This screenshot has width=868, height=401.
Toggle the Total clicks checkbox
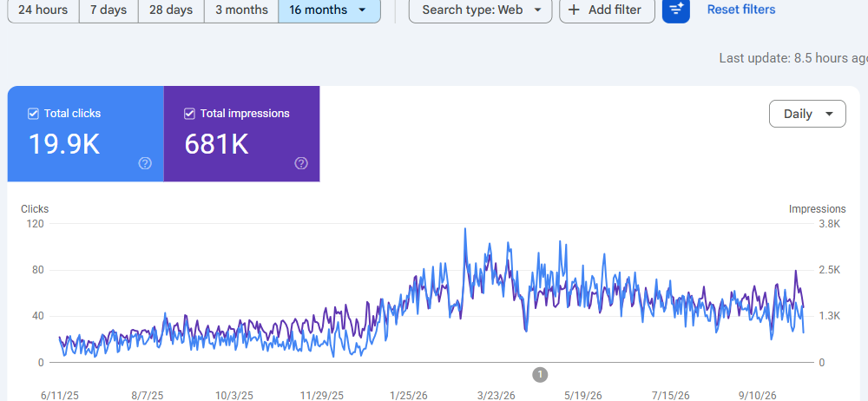tap(33, 114)
